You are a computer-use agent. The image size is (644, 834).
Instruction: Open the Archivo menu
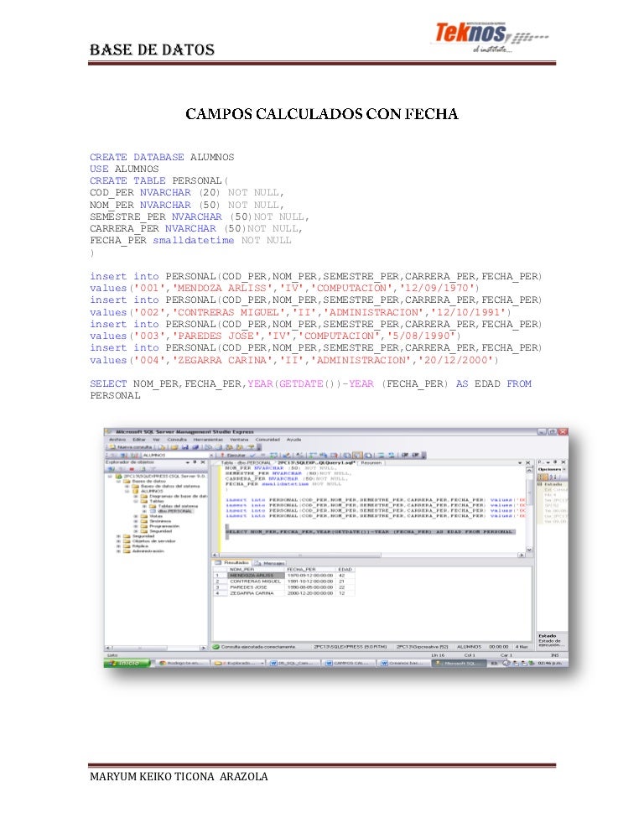tap(117, 440)
